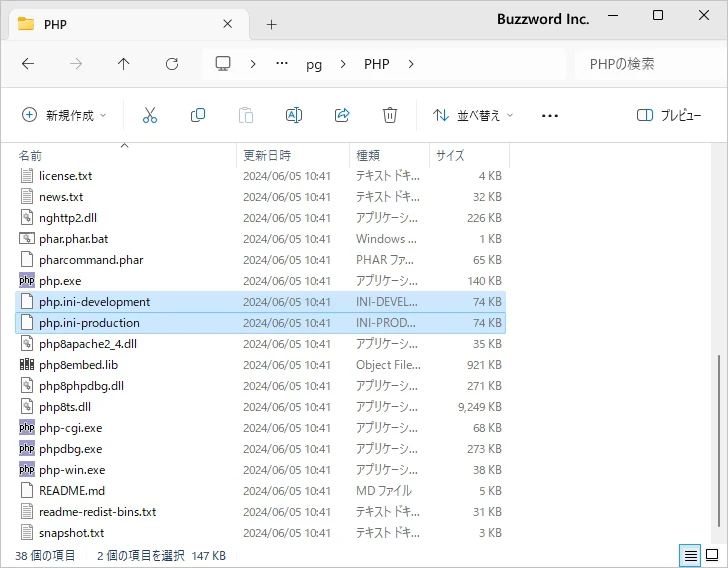Click the Cut scissors icon
Screen dimensions: 728x568
click(150, 115)
